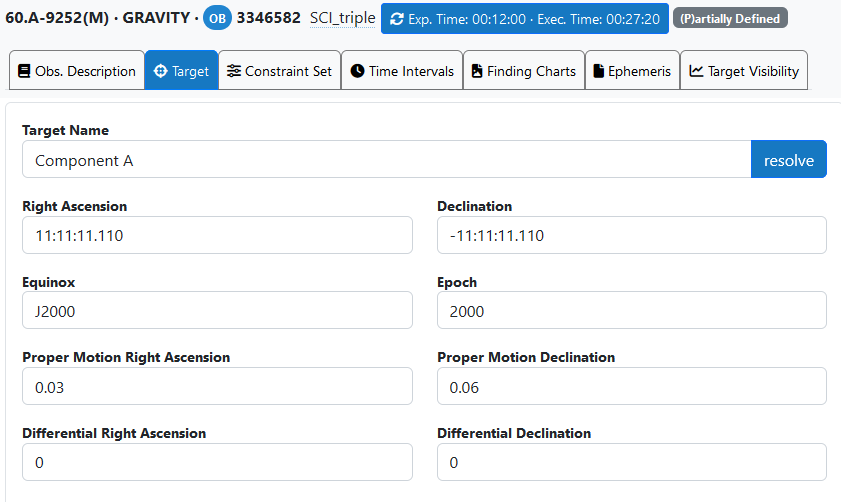
Task: Click the Equinox field showing J2000
Action: (217, 311)
